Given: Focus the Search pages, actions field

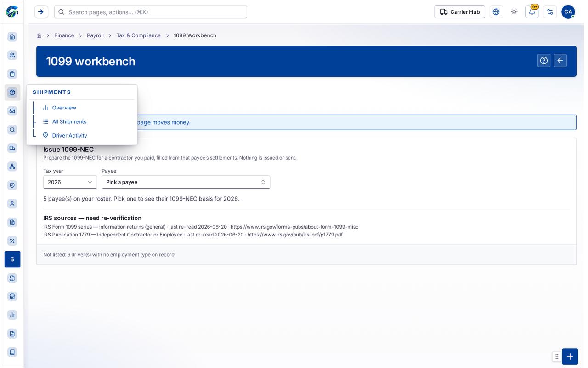Looking at the screenshot, I should point(151,12).
